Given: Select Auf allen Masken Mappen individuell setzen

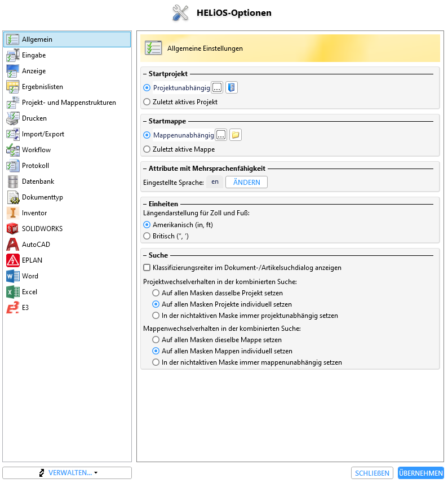Looking at the screenshot, I should coord(156,351).
